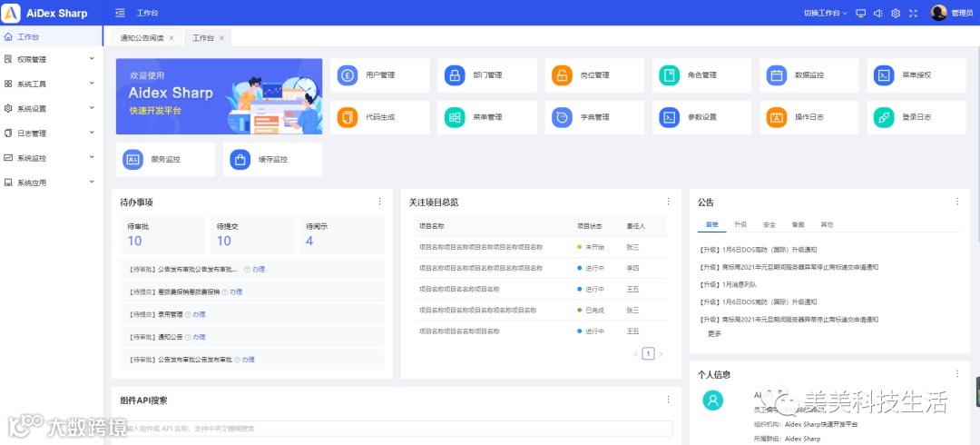Open 代码生成 orange icon card

point(380,117)
